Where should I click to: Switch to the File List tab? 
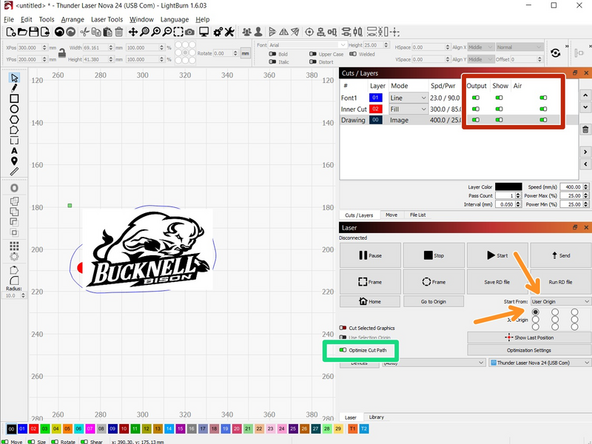418,215
